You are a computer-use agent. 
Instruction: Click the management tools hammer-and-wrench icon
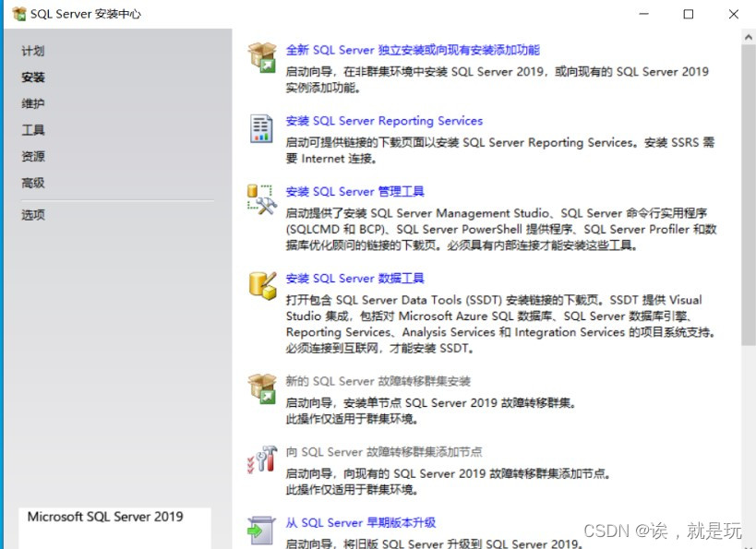coord(262,199)
